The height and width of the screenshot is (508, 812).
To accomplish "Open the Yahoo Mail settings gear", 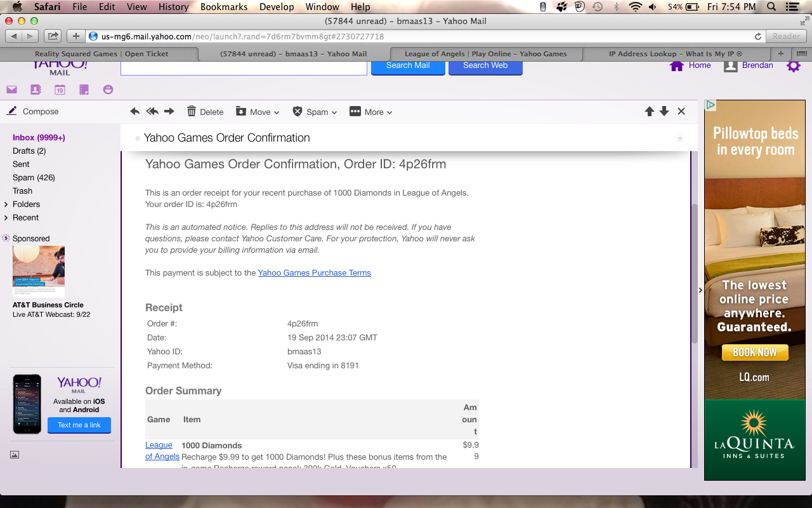I will point(794,66).
